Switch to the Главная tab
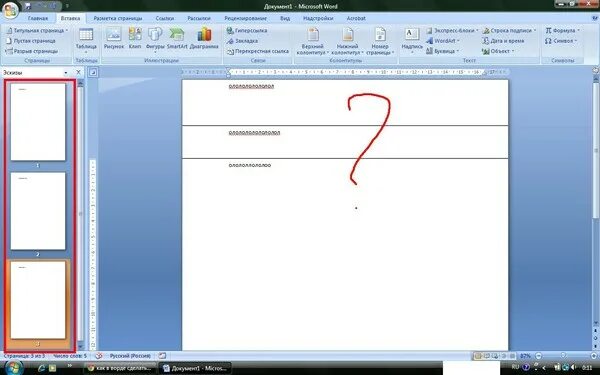 pos(38,18)
